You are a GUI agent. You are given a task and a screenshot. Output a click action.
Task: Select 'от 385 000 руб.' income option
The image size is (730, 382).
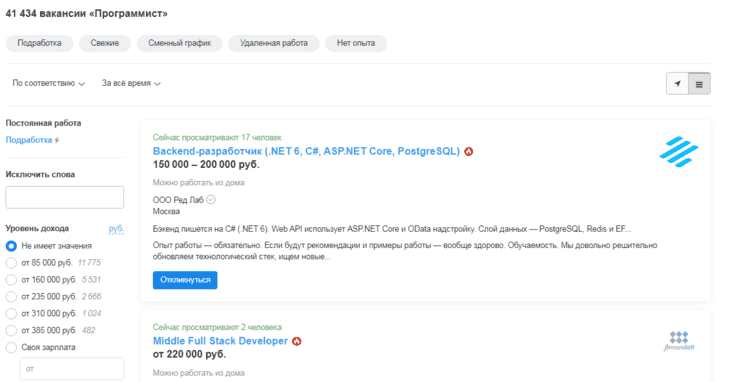(x=11, y=330)
